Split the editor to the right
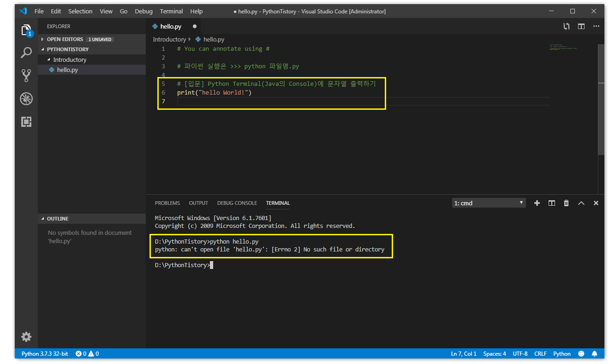615x364 pixels. coord(581,26)
